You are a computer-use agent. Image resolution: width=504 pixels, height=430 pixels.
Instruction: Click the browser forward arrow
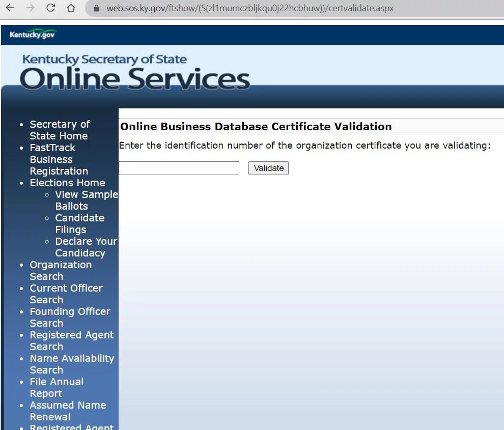click(x=30, y=8)
